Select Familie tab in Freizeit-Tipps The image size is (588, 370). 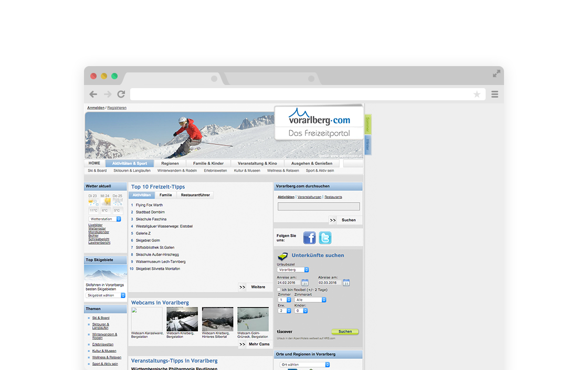coord(166,195)
